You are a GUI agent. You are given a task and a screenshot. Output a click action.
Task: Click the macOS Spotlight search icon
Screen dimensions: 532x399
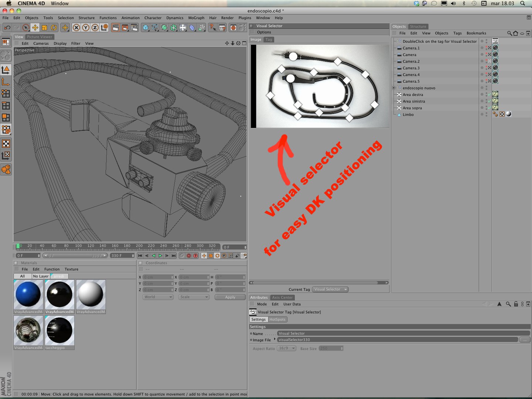(x=522, y=3)
